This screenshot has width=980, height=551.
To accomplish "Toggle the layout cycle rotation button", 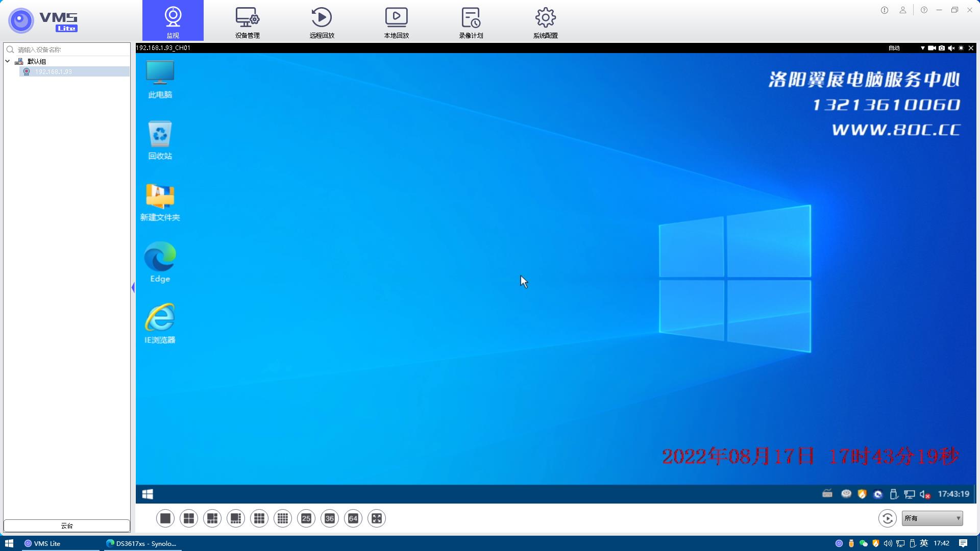I will click(x=887, y=518).
